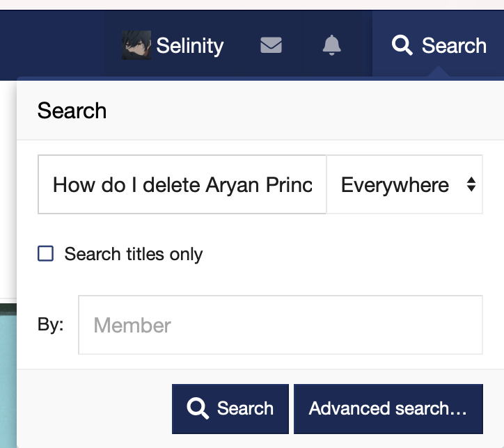
Task: Click the up-down arrows beside Everywhere
Action: (471, 184)
